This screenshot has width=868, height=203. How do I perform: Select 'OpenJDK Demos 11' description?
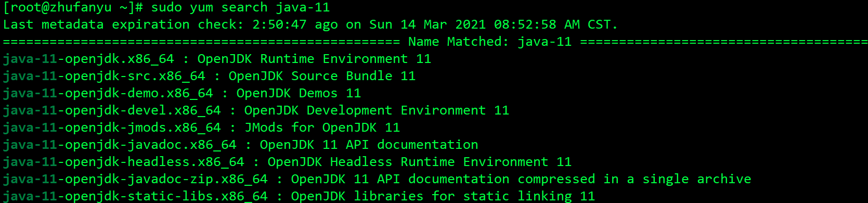point(299,94)
